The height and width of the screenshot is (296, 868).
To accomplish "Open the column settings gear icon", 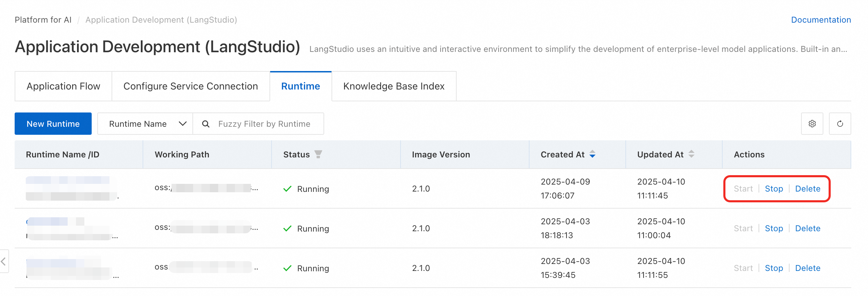I will point(812,124).
